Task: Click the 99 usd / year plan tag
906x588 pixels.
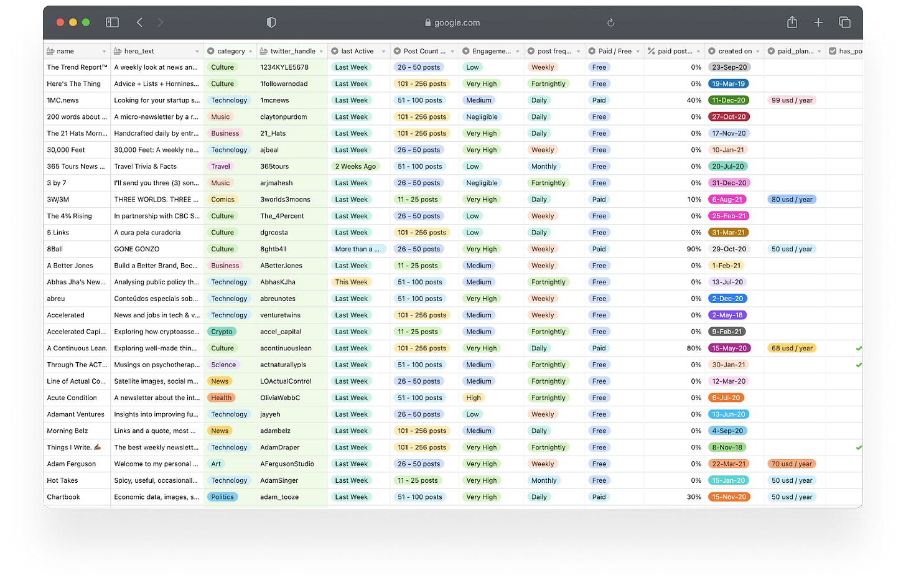Action: [x=792, y=100]
